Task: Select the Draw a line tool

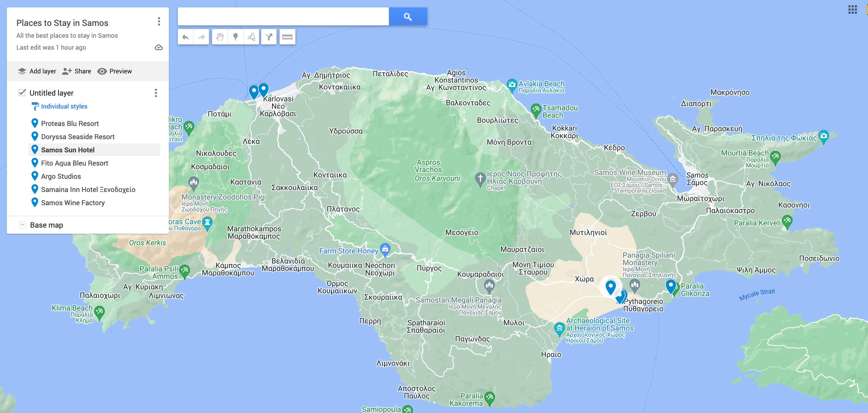Action: click(252, 37)
